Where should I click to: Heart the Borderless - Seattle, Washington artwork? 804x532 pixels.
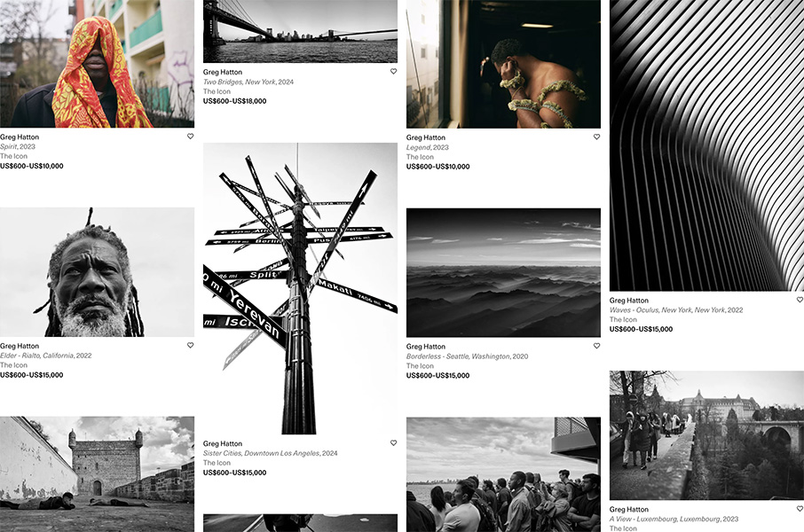[596, 346]
